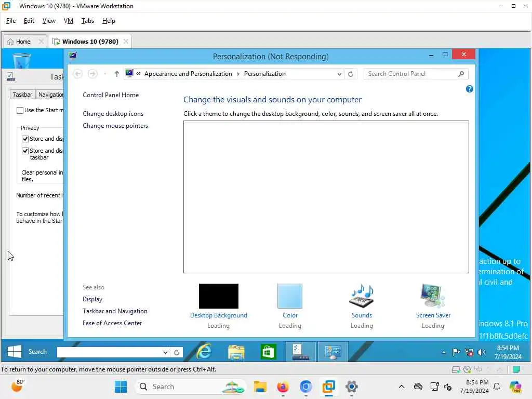The image size is (532, 399).
Task: Open Copilot icon in host tray
Action: click(x=515, y=387)
